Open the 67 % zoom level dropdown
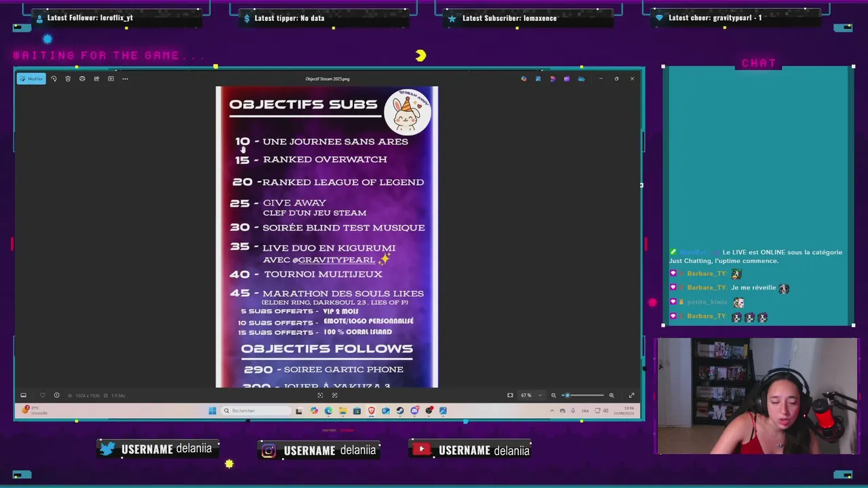 (531, 395)
